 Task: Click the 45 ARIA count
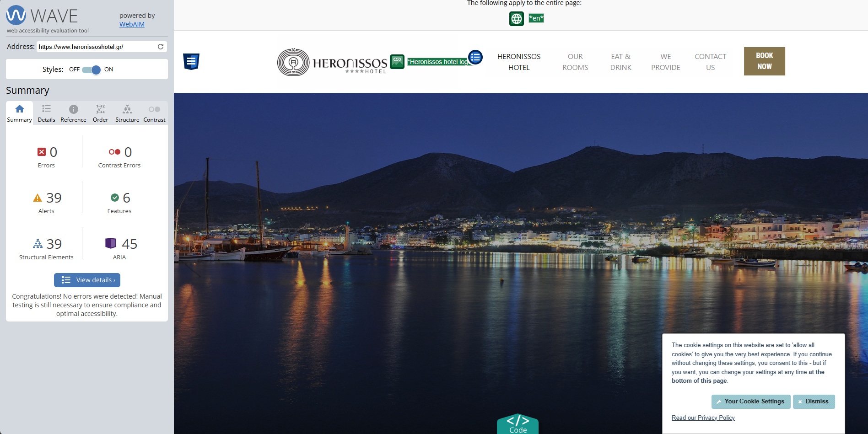click(129, 244)
